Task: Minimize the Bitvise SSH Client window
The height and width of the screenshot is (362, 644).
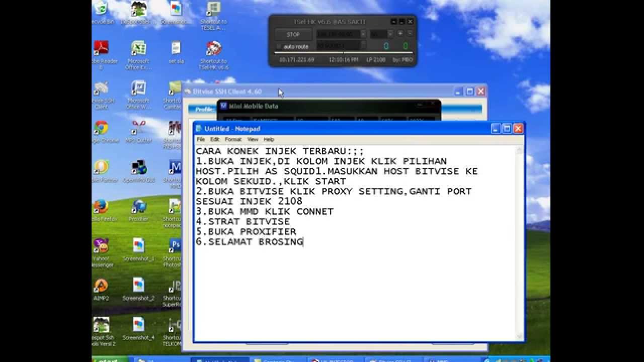Action: point(458,92)
